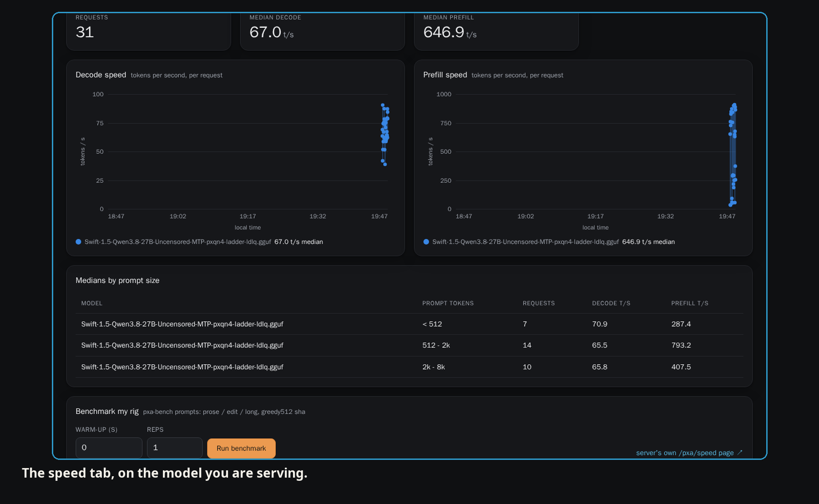
Task: Click the MEDIAN PREFILL value 646.9
Action: 444,32
